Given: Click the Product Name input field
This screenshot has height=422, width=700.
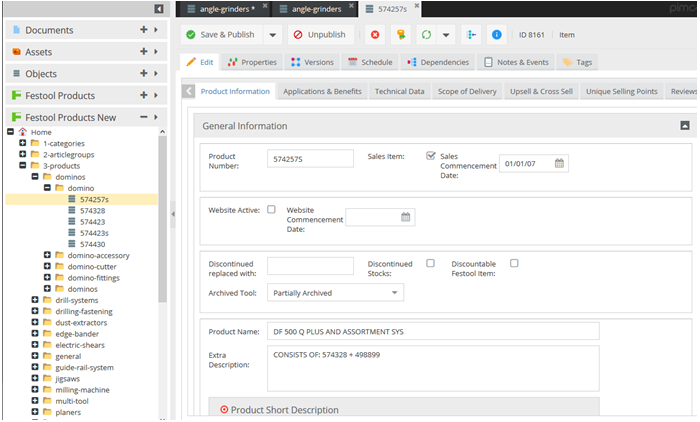Looking at the screenshot, I should (433, 331).
